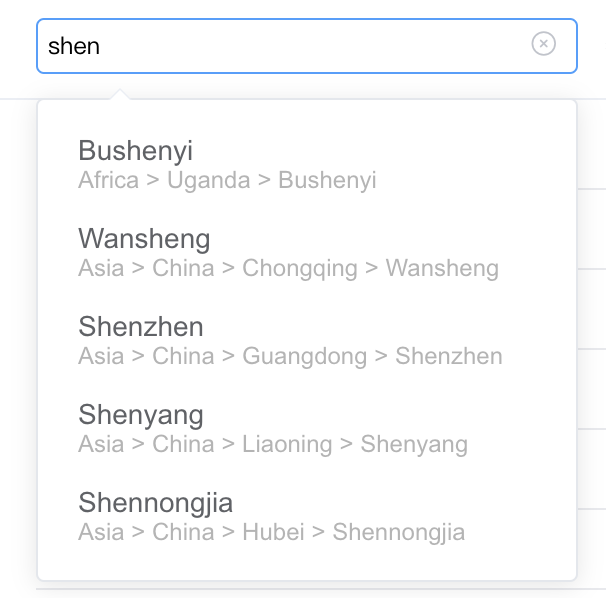This screenshot has height=598, width=606.
Task: Click "Liaoning" in the Shenyang path
Action: 287,445
